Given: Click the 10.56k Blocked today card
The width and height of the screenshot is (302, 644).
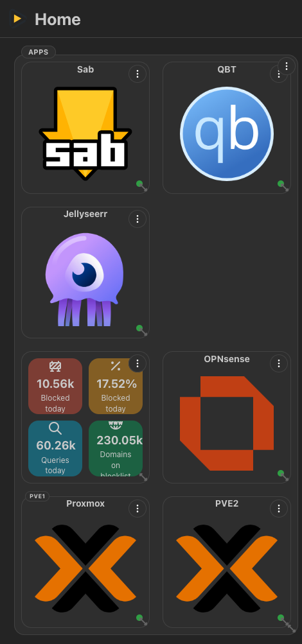Looking at the screenshot, I should [x=55, y=386].
